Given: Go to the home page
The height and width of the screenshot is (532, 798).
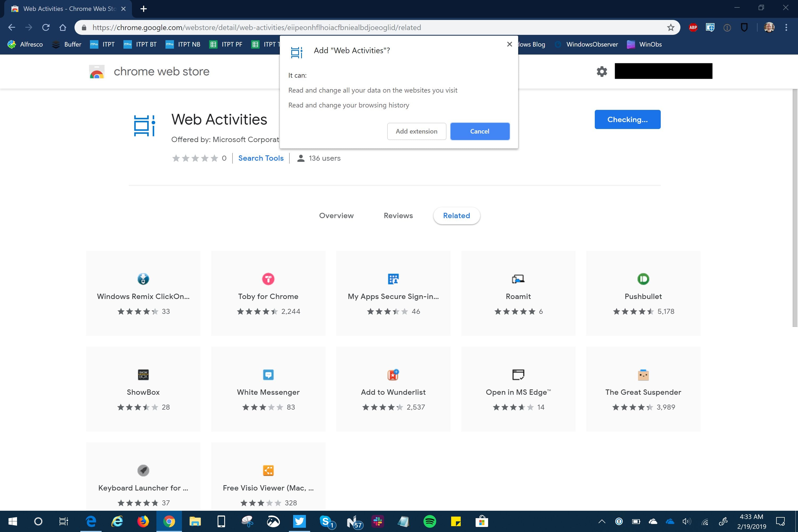Looking at the screenshot, I should point(63,27).
